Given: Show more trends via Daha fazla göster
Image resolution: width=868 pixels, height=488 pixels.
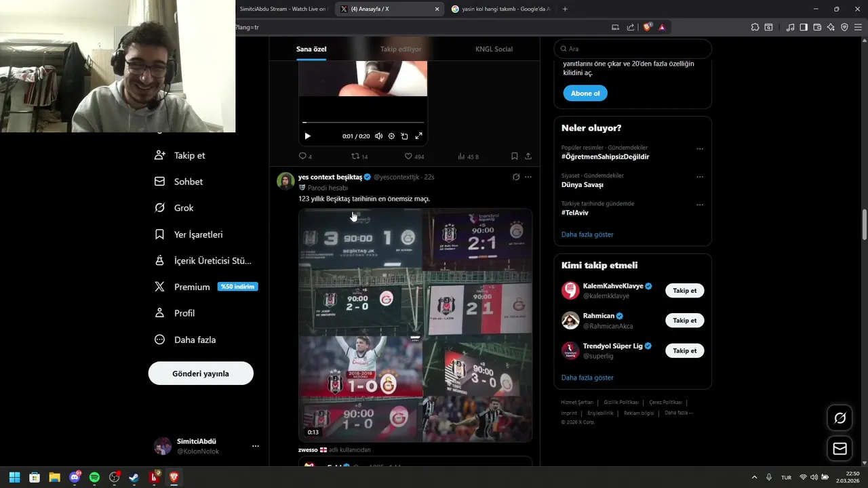Looking at the screenshot, I should click(x=587, y=235).
